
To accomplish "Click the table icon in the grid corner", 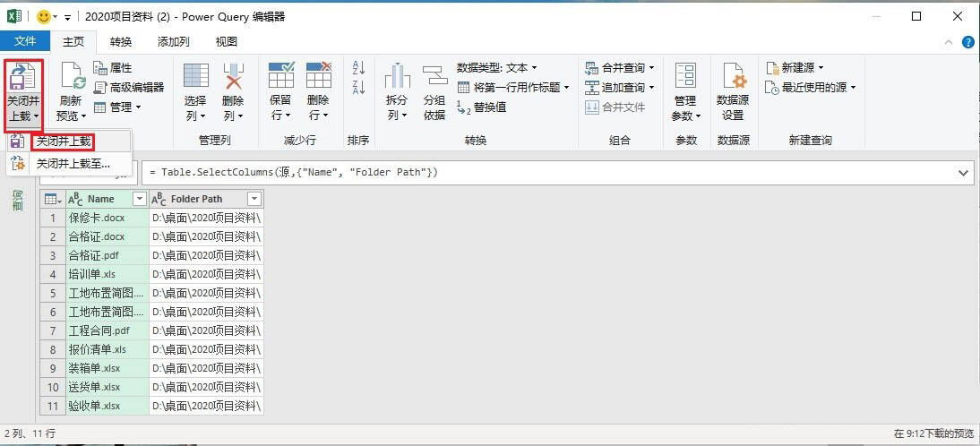I will coord(53,199).
